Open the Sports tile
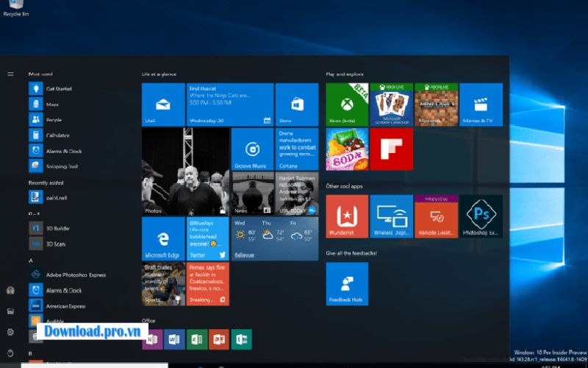This screenshot has height=368, width=588. (163, 284)
